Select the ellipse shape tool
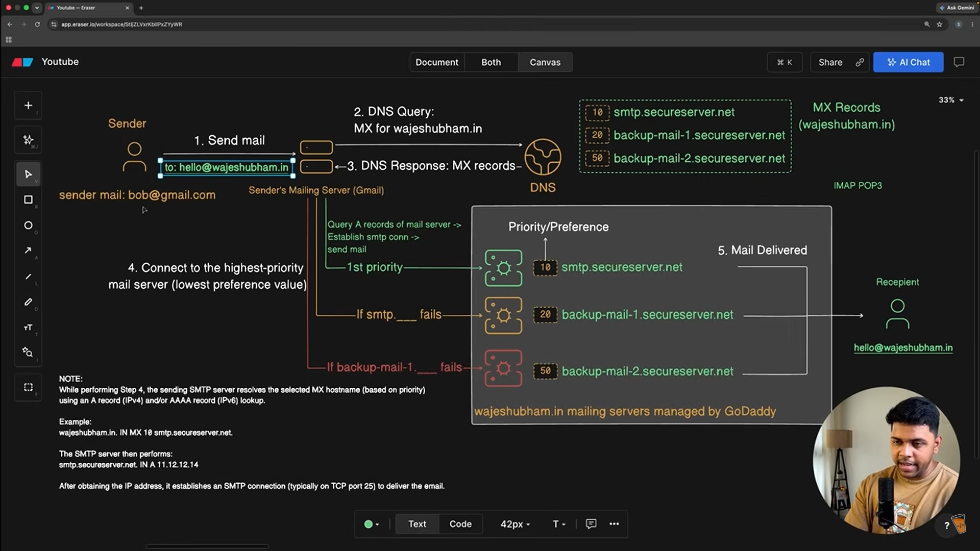 [x=28, y=226]
